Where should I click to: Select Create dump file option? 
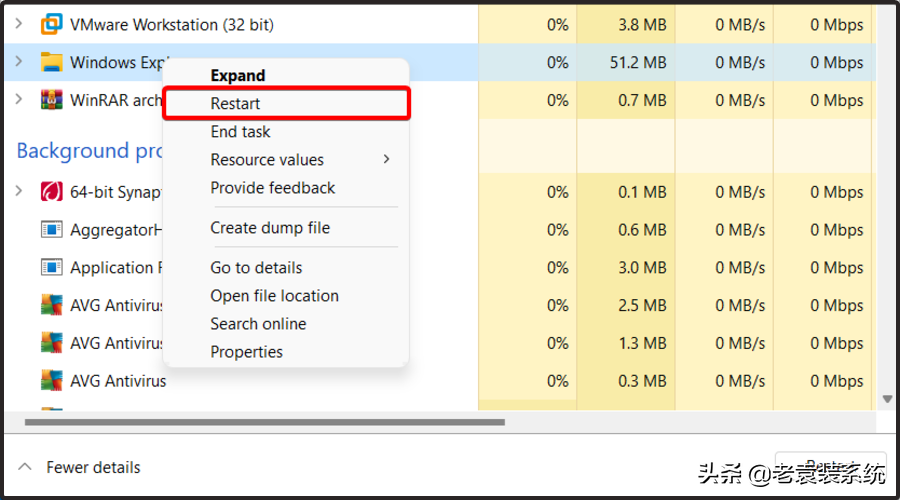[x=270, y=228]
